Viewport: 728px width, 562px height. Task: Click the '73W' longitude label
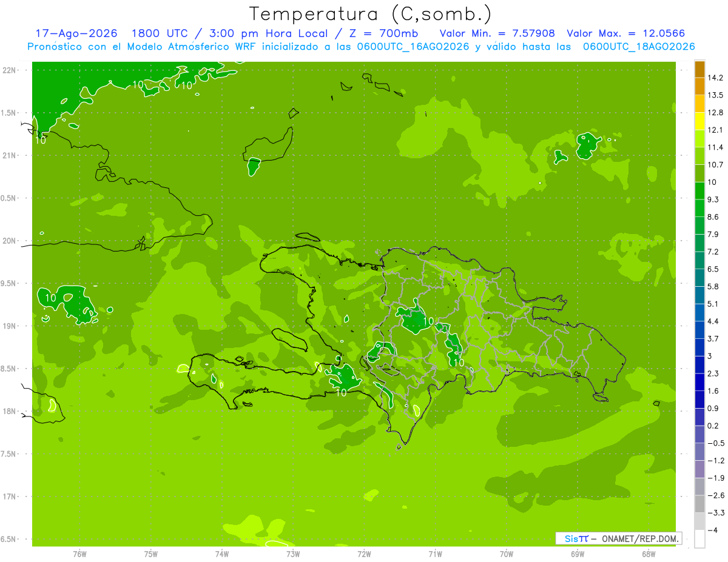(x=293, y=554)
